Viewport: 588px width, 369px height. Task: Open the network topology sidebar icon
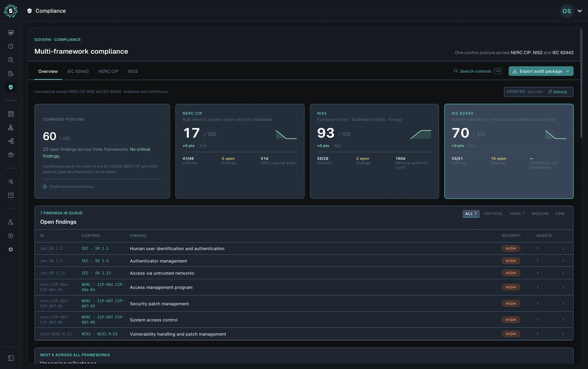11,128
